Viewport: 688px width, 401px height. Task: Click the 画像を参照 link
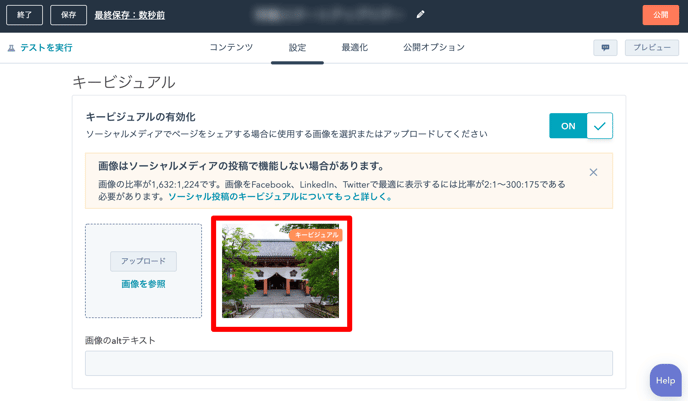[143, 284]
